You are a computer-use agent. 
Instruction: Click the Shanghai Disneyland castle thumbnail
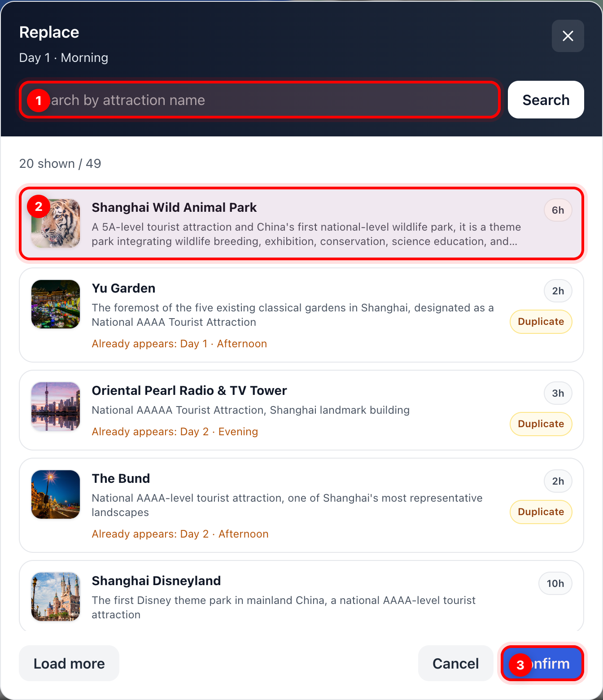[x=56, y=597]
